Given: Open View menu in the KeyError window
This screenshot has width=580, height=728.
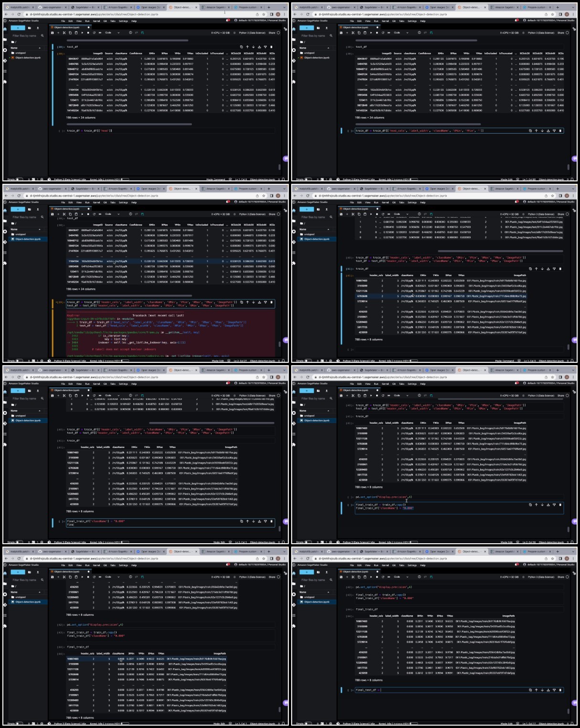Looking at the screenshot, I should point(79,202).
